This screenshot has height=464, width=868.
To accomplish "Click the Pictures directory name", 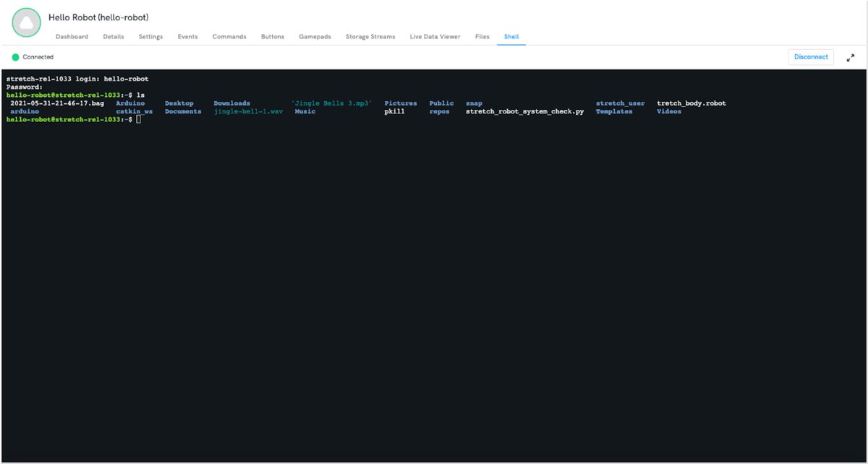I will click(401, 103).
